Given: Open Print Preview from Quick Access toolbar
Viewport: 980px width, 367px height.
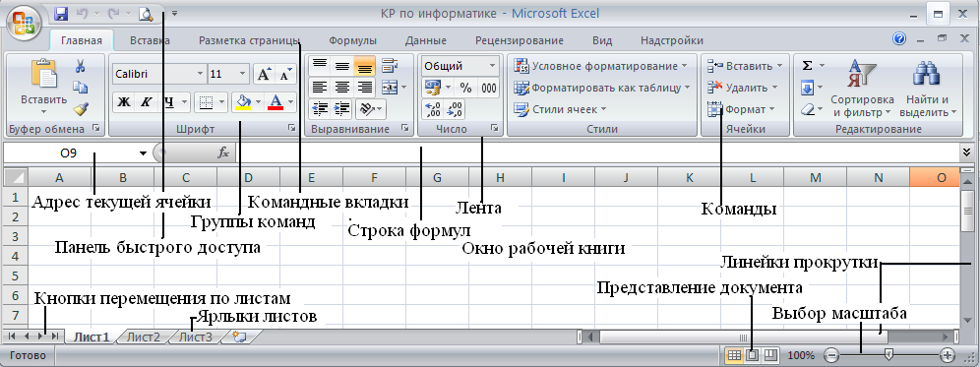Looking at the screenshot, I should (147, 13).
